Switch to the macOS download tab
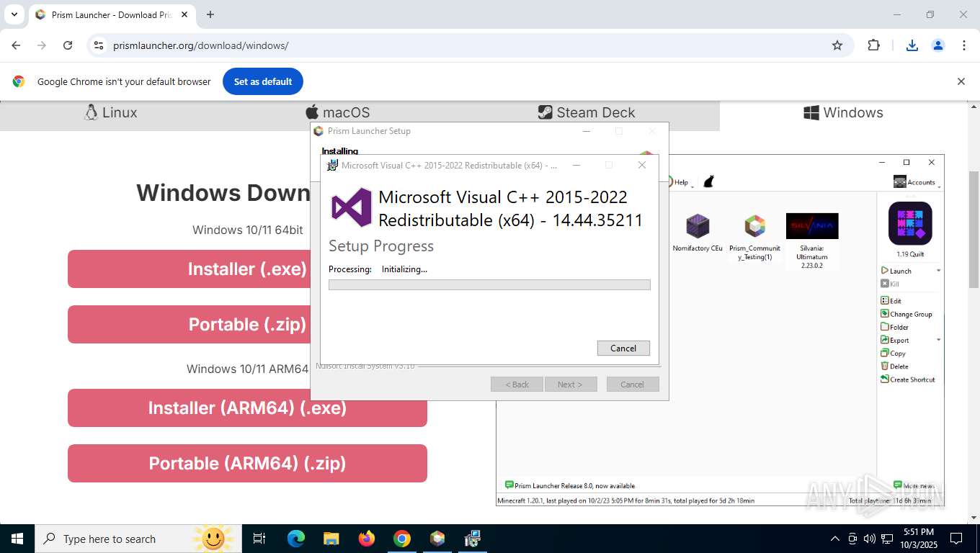Viewport: 980px width, 553px height. point(338,112)
